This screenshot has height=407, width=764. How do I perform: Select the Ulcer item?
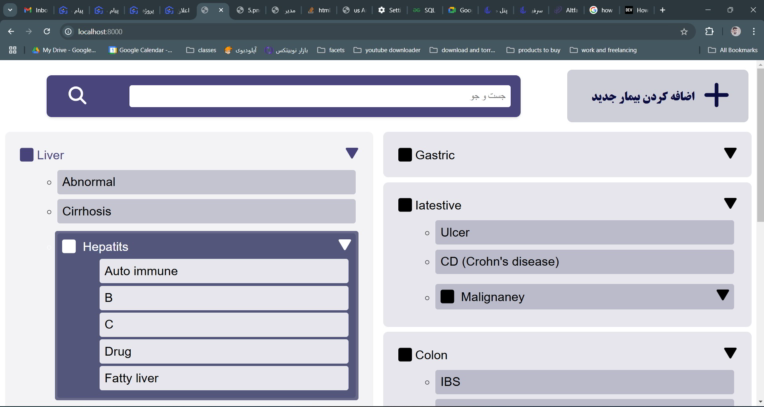tap(584, 232)
